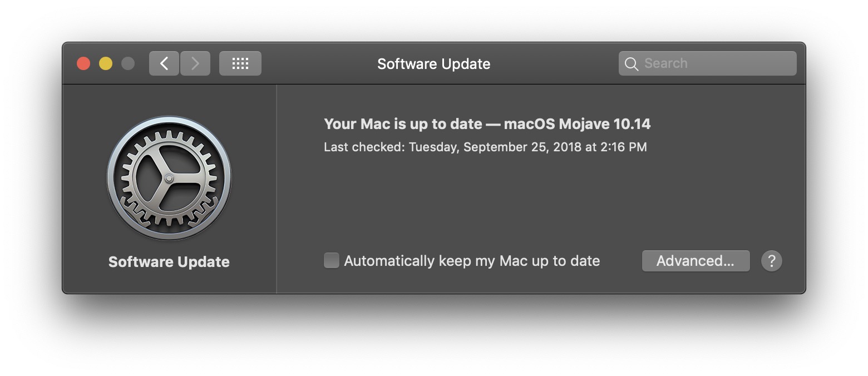Screen dimensions: 868x376
Task: Click the checkbox label about automatic updates
Action: point(472,261)
